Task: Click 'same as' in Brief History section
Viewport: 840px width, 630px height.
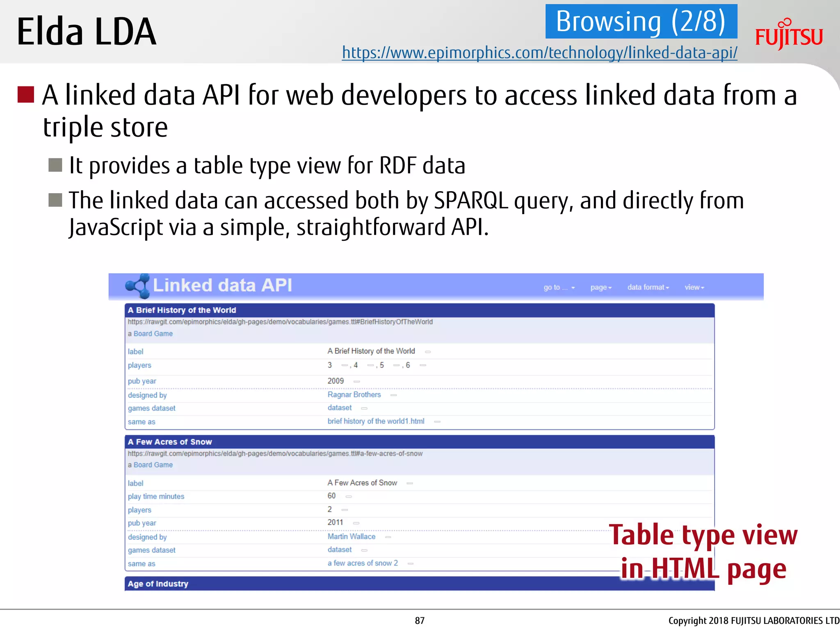Action: click(x=142, y=422)
